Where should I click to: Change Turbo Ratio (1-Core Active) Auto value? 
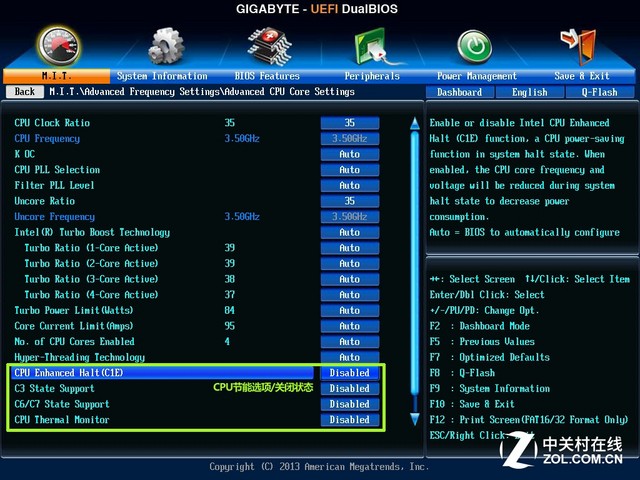[x=350, y=248]
